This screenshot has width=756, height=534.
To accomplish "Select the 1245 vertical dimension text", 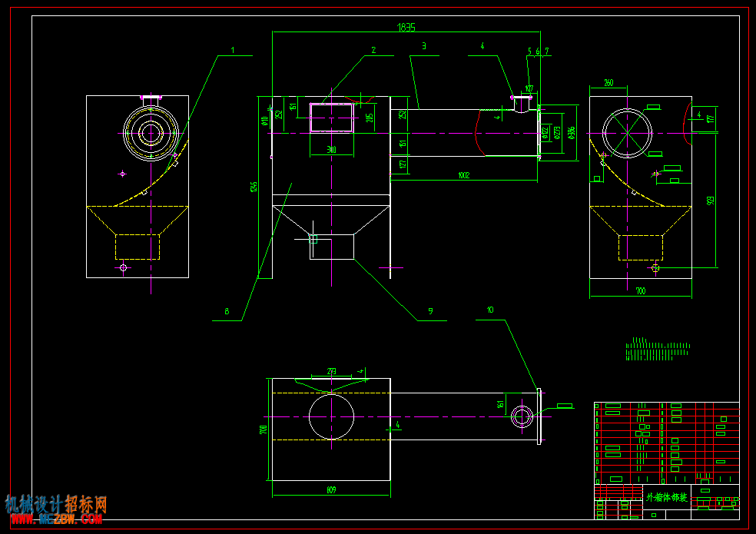I will 254,187.
